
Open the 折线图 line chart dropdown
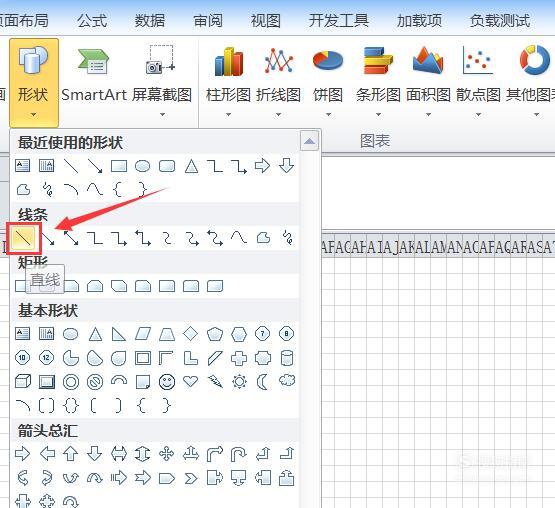click(x=279, y=81)
